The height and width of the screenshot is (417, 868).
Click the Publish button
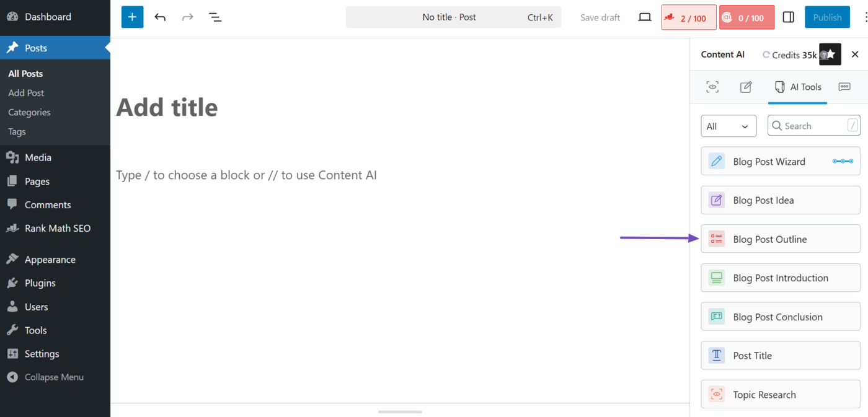pyautogui.click(x=827, y=17)
